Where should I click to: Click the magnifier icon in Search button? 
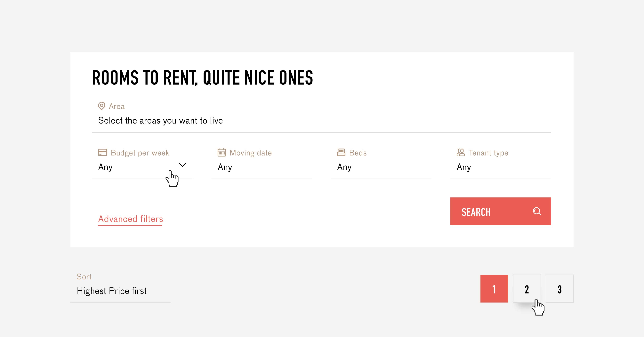[x=537, y=212]
